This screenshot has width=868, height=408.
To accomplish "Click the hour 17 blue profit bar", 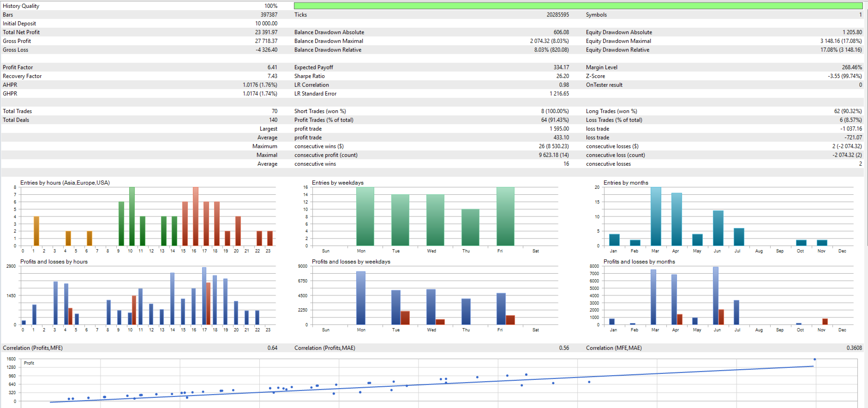I will (204, 296).
